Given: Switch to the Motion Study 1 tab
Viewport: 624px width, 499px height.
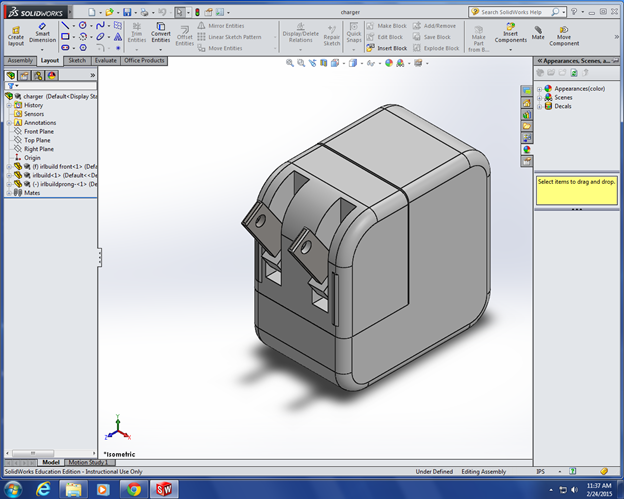Looking at the screenshot, I should (89, 462).
